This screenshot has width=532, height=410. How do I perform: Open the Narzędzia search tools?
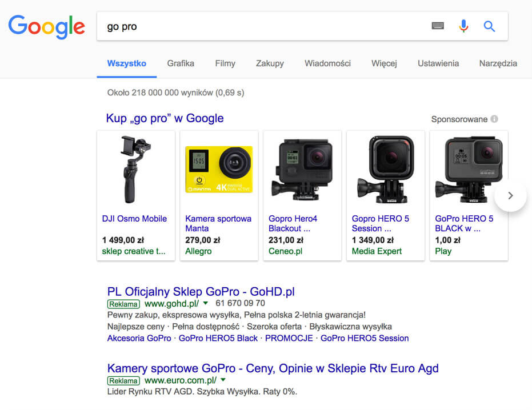498,63
